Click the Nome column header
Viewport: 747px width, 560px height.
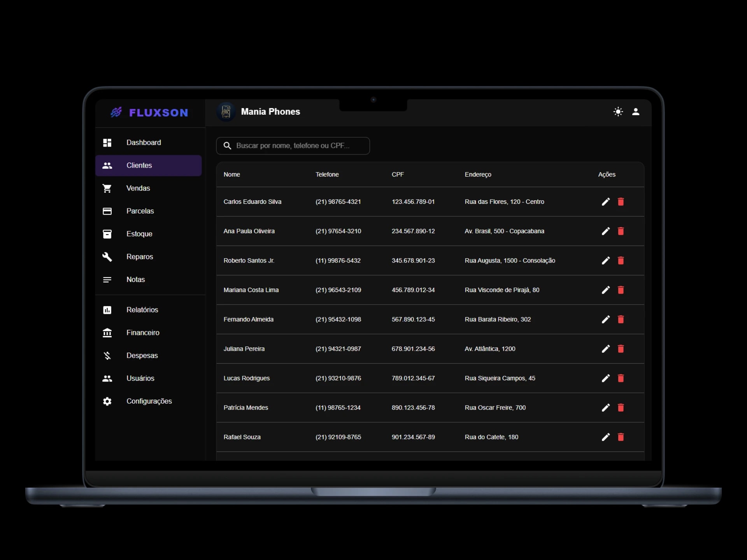[x=232, y=175]
